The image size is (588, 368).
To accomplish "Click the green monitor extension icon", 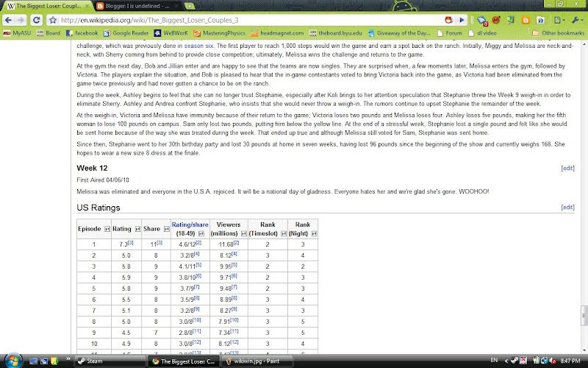I will (511, 21).
